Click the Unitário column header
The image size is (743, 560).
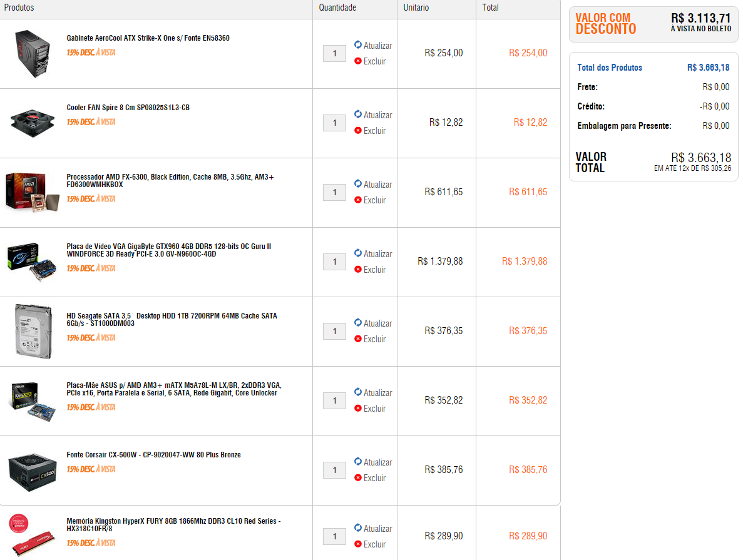[x=416, y=8]
